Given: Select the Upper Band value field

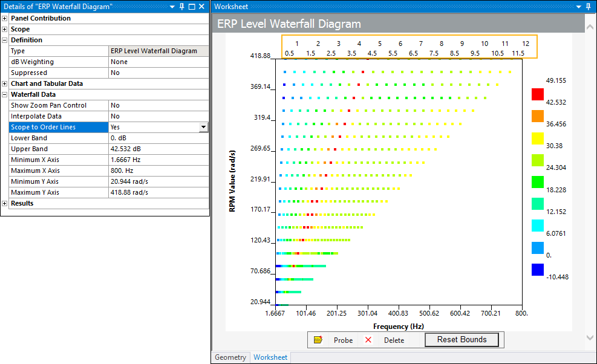Looking at the screenshot, I should tap(158, 149).
